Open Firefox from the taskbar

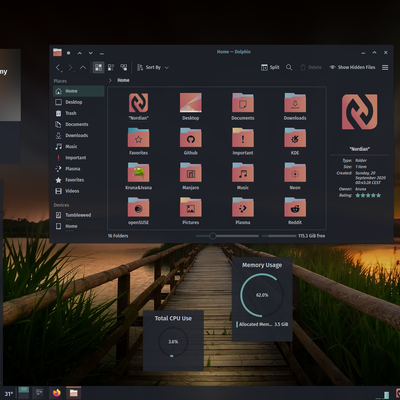point(57,393)
